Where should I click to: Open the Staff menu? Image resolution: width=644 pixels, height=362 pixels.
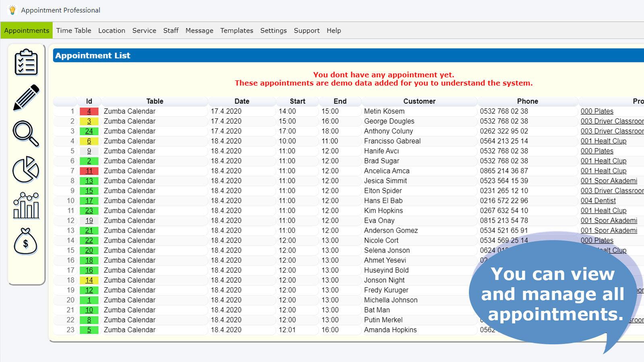click(171, 30)
